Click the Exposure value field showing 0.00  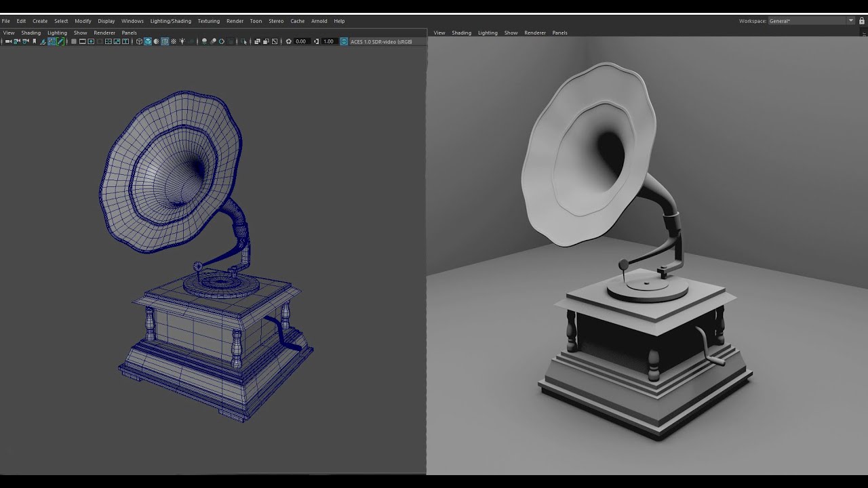(x=302, y=41)
